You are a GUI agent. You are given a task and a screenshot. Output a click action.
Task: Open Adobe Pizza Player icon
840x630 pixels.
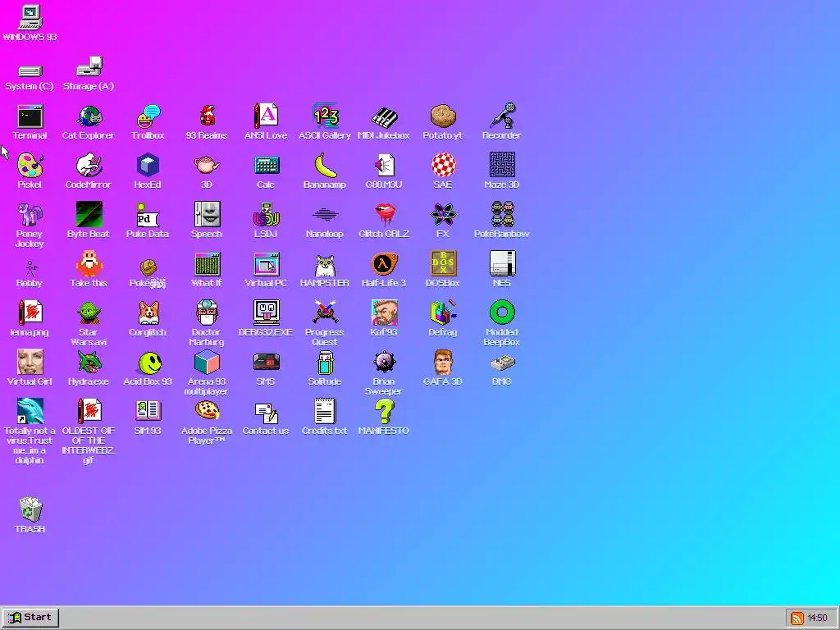click(207, 411)
